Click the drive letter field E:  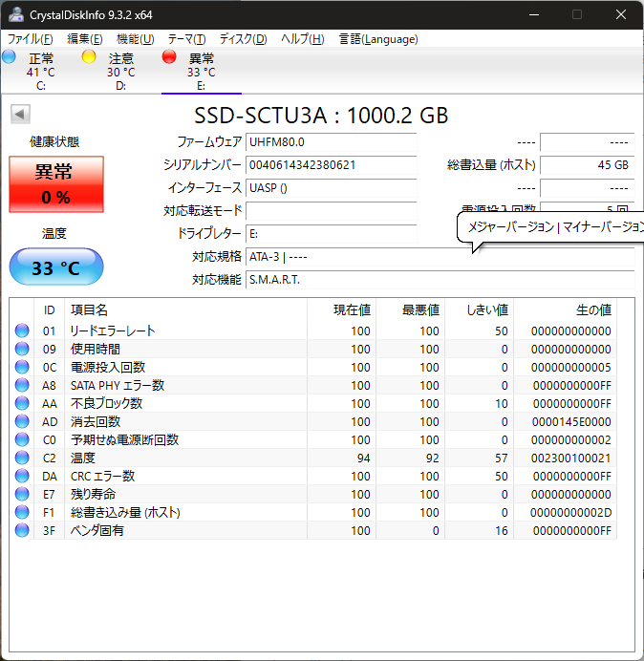pyautogui.click(x=331, y=234)
